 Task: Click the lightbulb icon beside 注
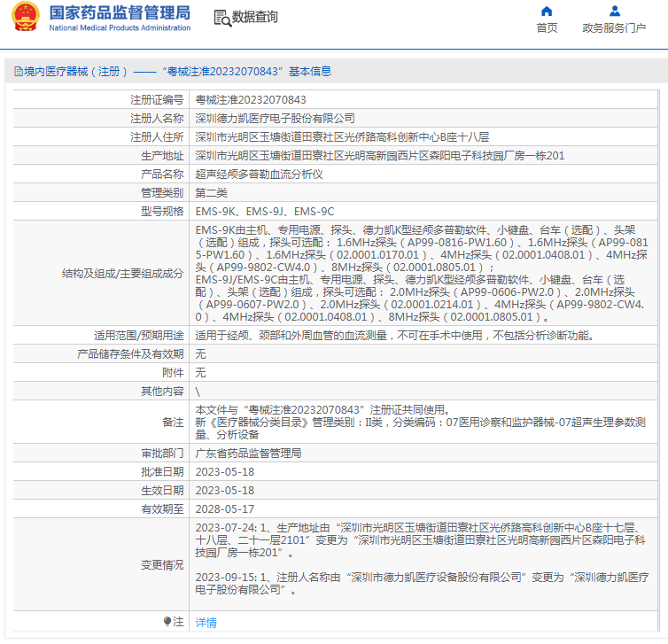click(x=167, y=622)
